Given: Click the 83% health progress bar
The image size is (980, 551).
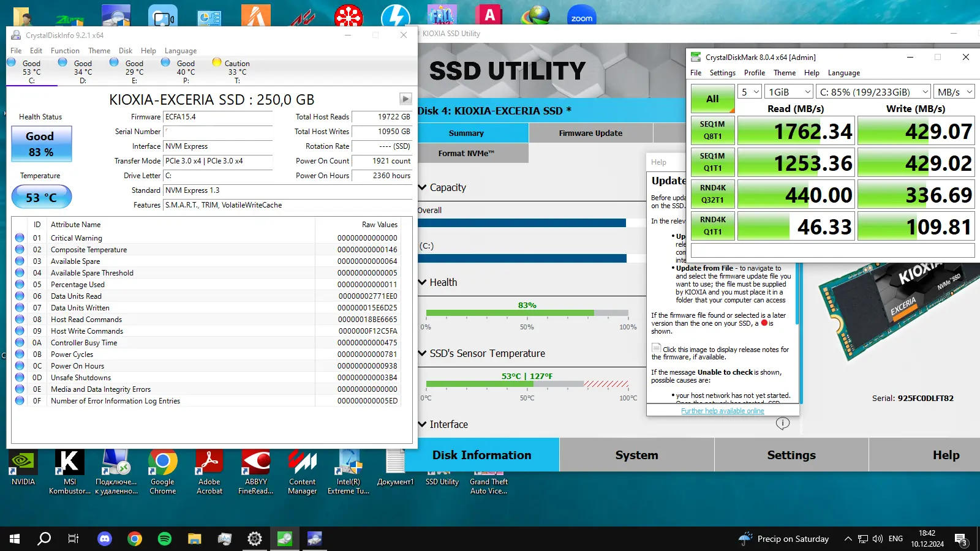Looking at the screenshot, I should 527,313.
